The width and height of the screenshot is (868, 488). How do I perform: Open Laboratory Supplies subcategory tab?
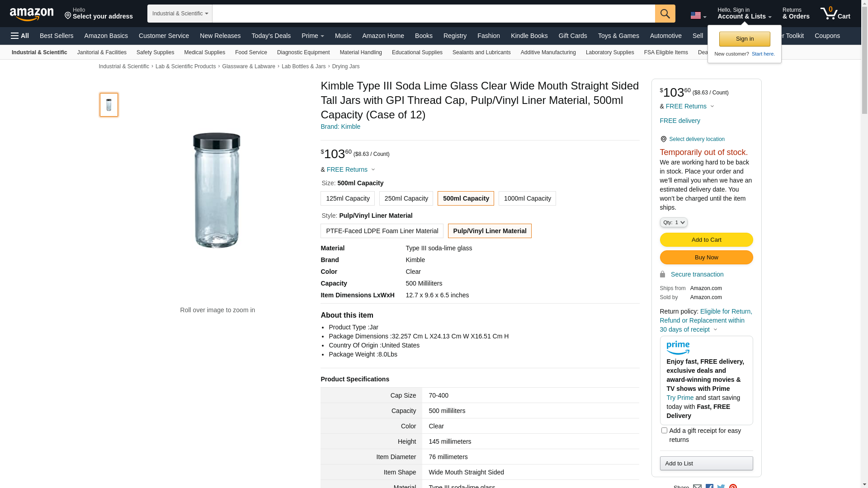coord(609,52)
